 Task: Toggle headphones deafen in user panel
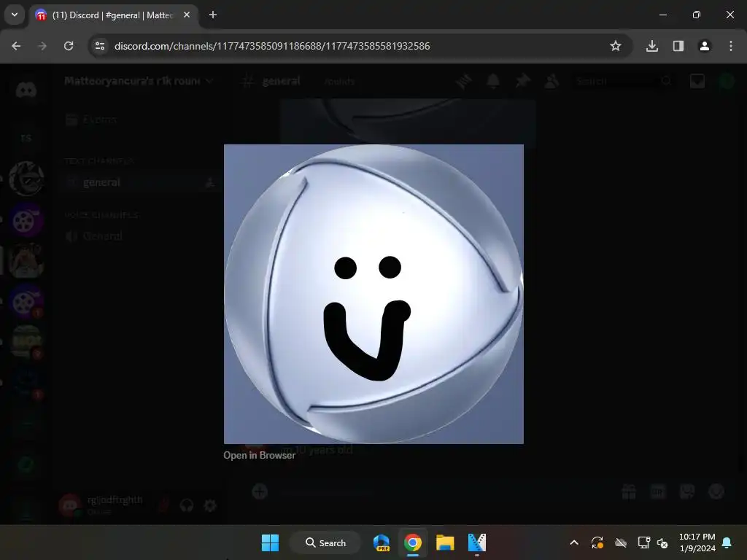click(x=187, y=505)
